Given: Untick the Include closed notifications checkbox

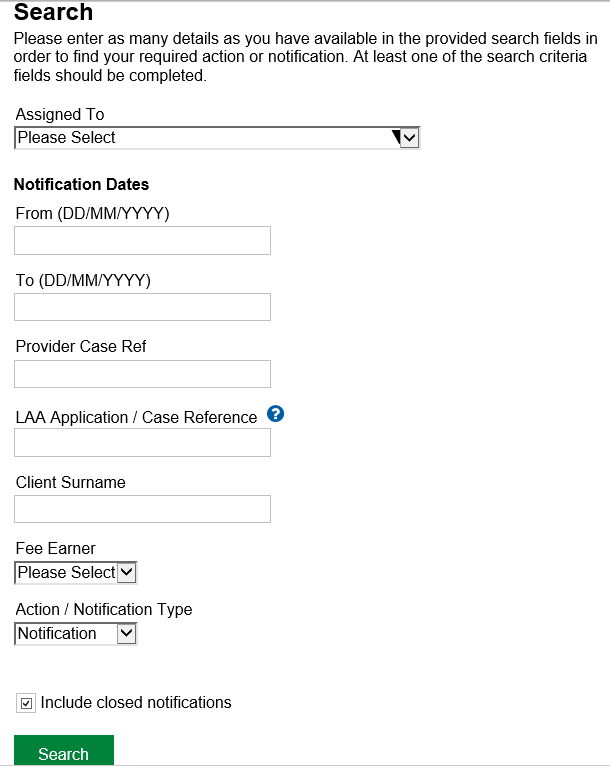Looking at the screenshot, I should (x=26, y=704).
